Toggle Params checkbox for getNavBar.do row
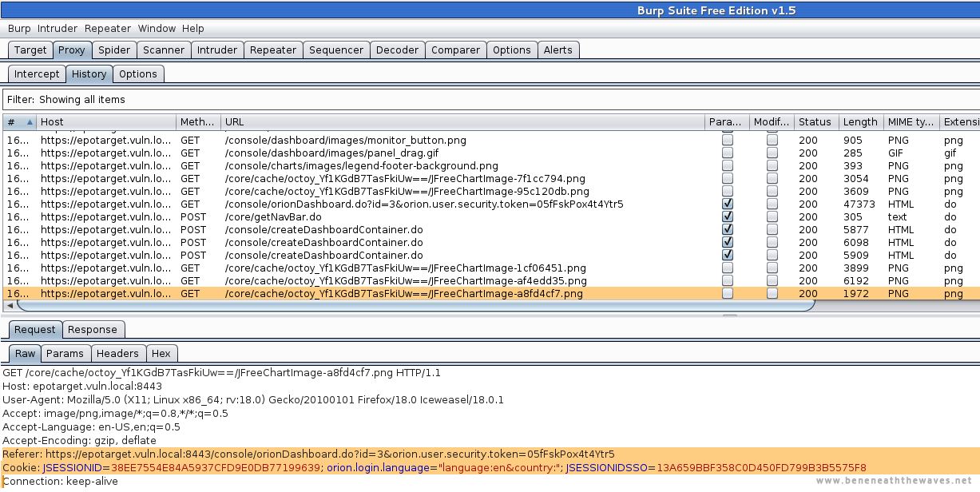Screen dimensions: 980x492 click(x=728, y=216)
